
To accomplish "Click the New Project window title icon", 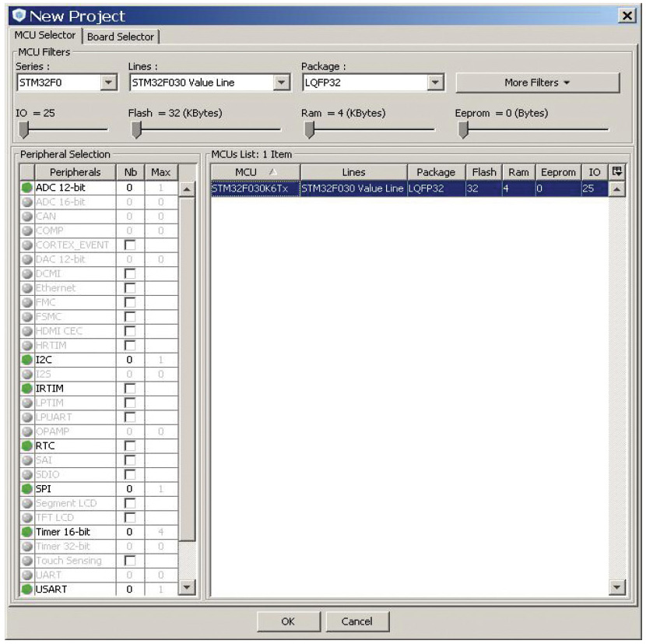I will pos(19,16).
